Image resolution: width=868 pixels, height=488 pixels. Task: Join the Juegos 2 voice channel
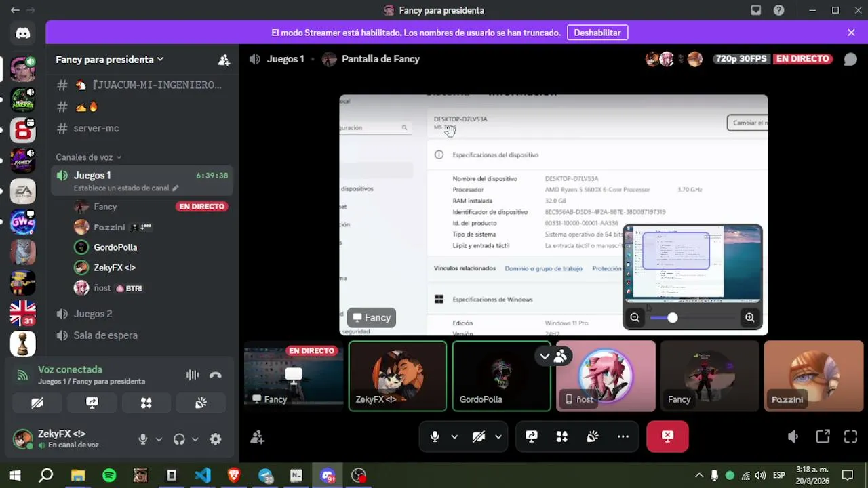pos(142,314)
